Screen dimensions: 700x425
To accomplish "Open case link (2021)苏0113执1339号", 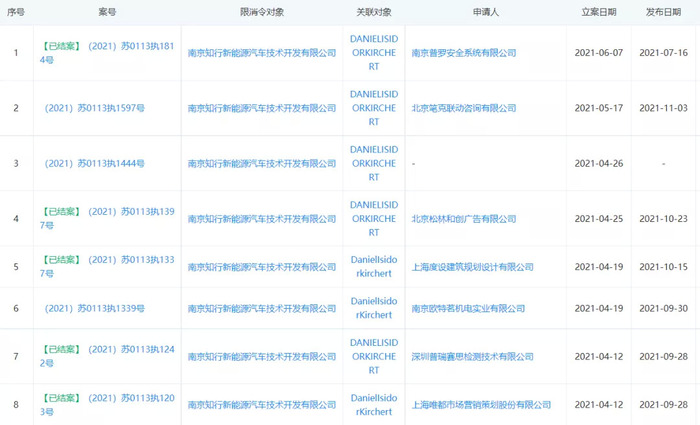I will pos(95,308).
